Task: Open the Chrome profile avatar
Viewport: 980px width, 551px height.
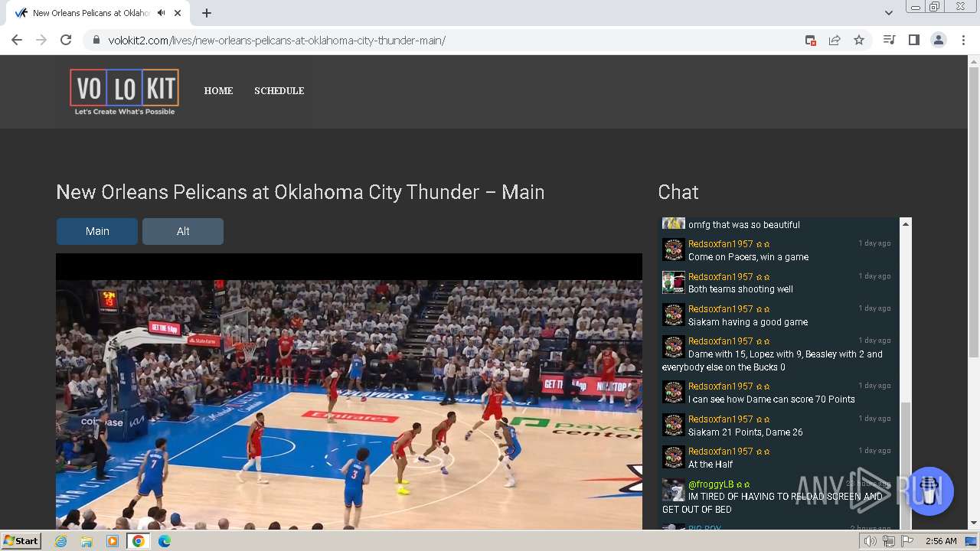Action: click(x=938, y=40)
